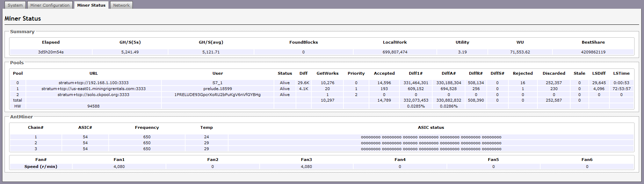Open the Network tab
644x184 pixels.
(x=121, y=5)
